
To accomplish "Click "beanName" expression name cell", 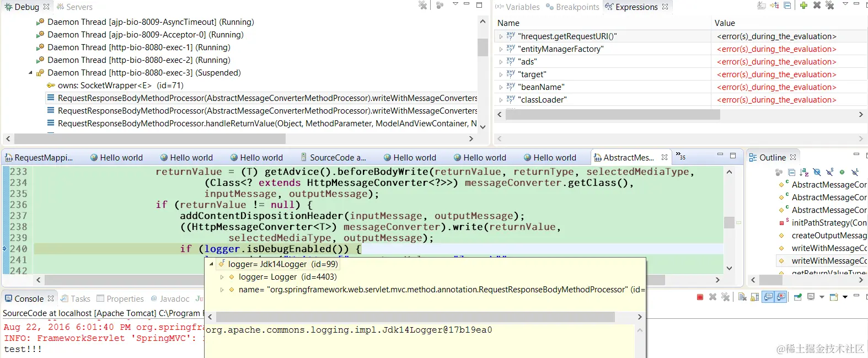I will point(542,87).
